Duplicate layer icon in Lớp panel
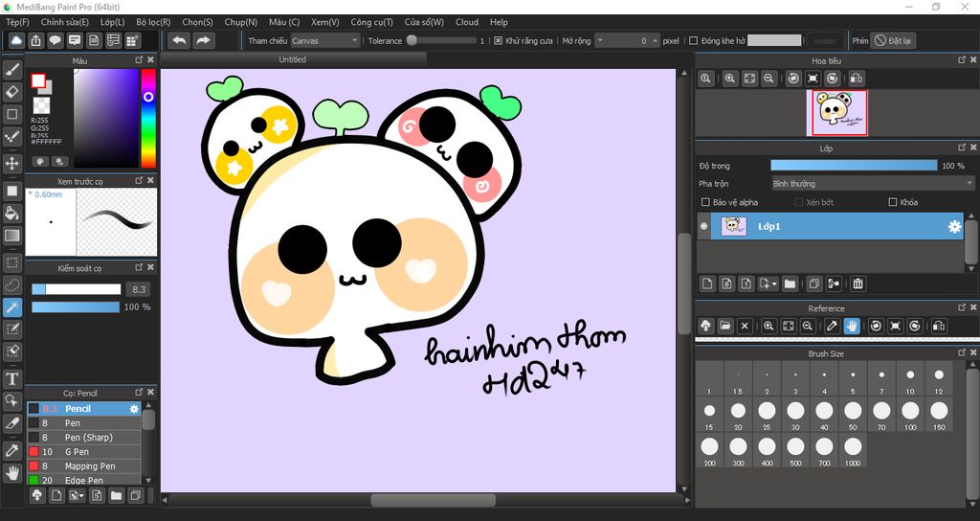Screen dimensions: 980x521 pyautogui.click(x=813, y=283)
